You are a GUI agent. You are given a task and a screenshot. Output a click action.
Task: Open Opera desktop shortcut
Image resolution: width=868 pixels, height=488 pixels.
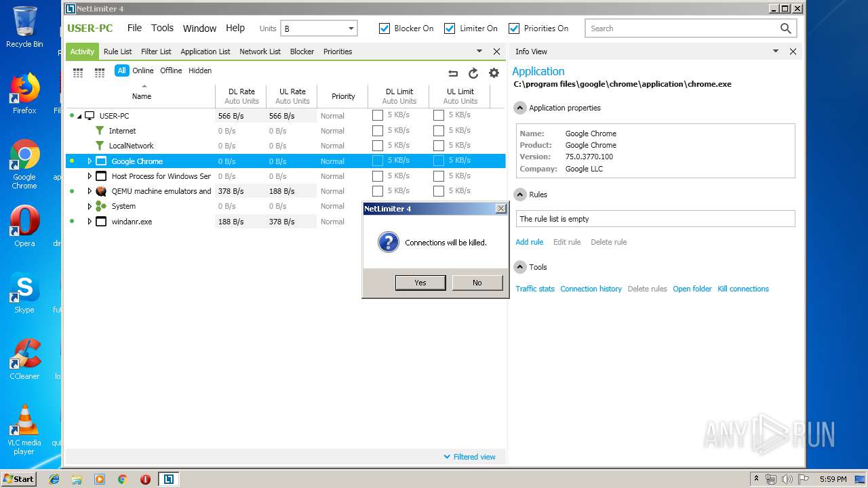pos(24,226)
